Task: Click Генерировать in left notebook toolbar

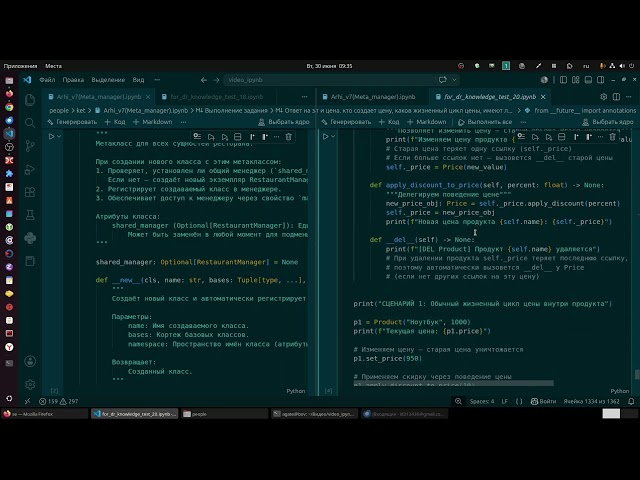Action: 72,122
